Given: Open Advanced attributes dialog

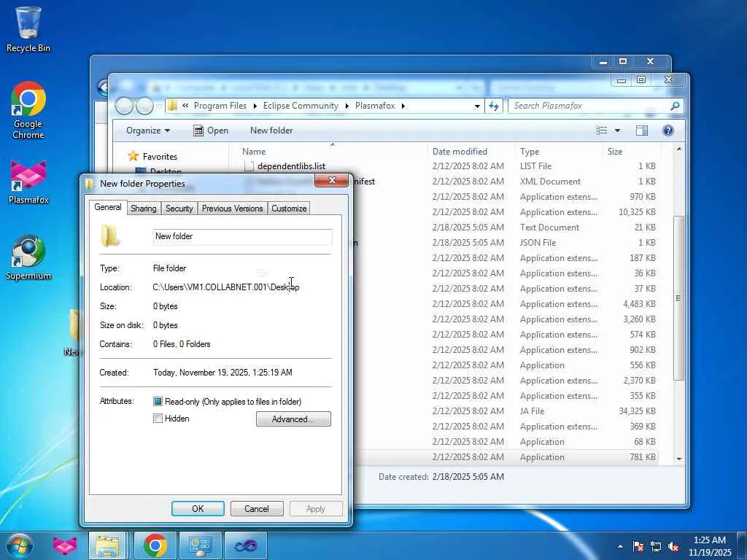Looking at the screenshot, I should coord(293,419).
